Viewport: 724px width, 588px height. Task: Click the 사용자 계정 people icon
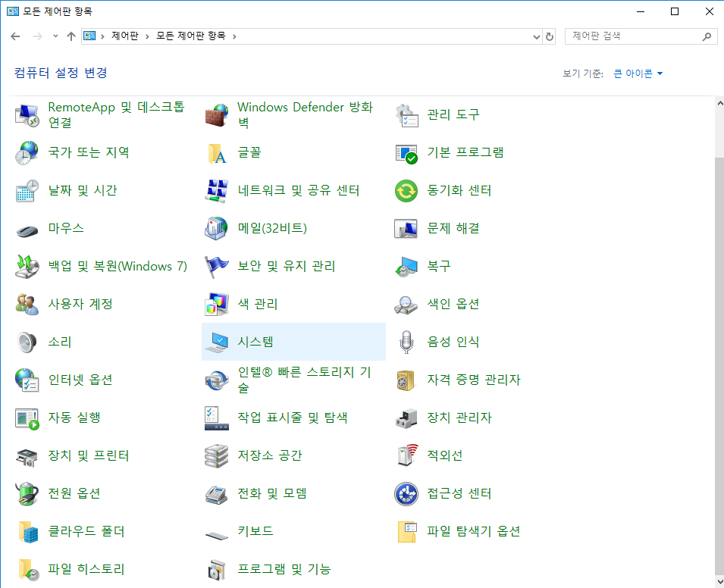coord(27,304)
